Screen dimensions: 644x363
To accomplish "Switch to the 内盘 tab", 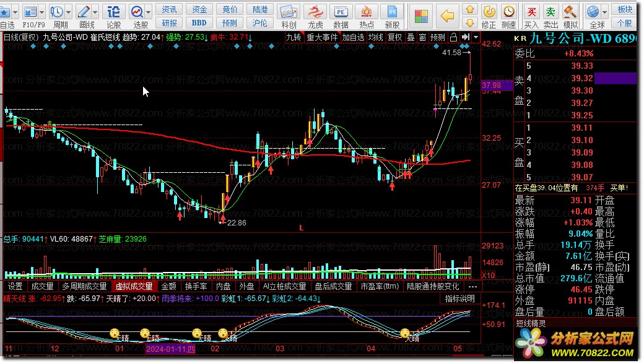I will [224, 286].
